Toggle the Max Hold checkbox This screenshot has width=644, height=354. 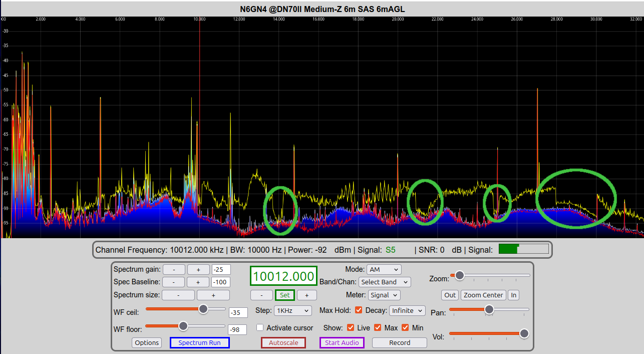point(359,310)
